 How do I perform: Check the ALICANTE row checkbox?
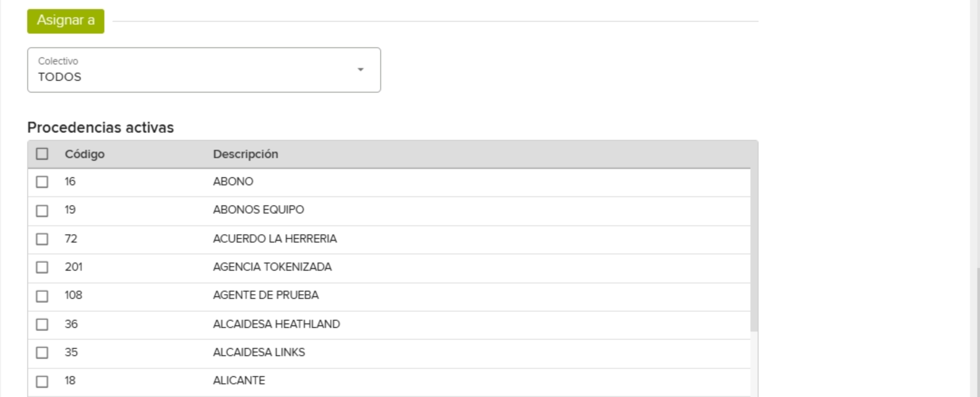point(42,381)
